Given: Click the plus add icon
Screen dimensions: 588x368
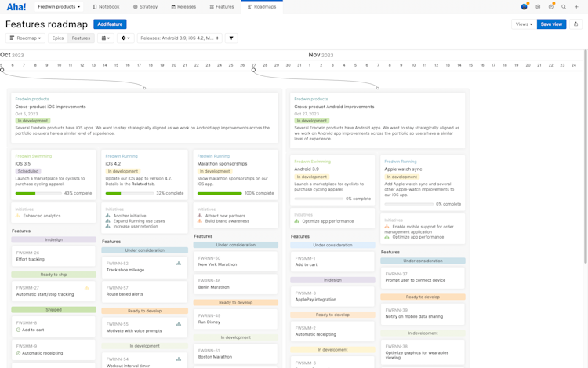Looking at the screenshot, I should [576, 7].
